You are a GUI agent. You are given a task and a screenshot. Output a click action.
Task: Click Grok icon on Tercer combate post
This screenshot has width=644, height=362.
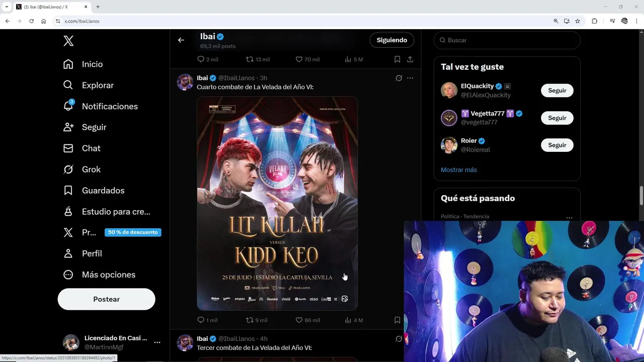point(399,339)
